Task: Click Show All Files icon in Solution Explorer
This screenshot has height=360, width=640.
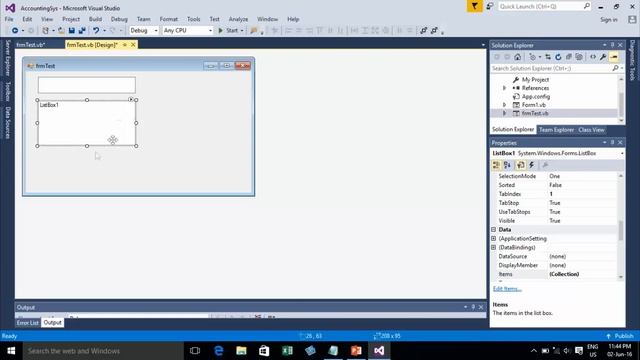Action: click(x=579, y=57)
